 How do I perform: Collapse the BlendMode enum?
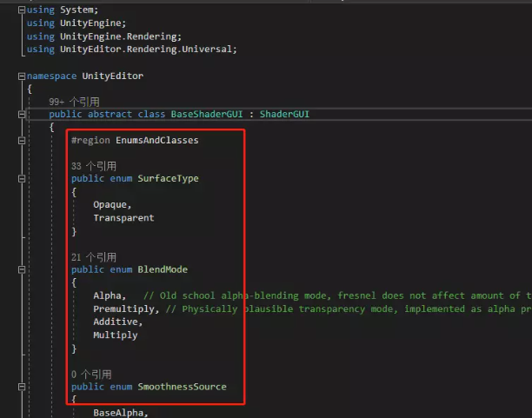tap(22, 269)
